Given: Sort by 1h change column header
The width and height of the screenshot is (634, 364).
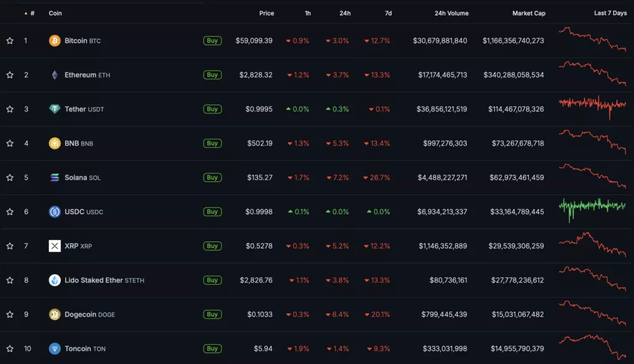Looking at the screenshot, I should click(x=308, y=14).
